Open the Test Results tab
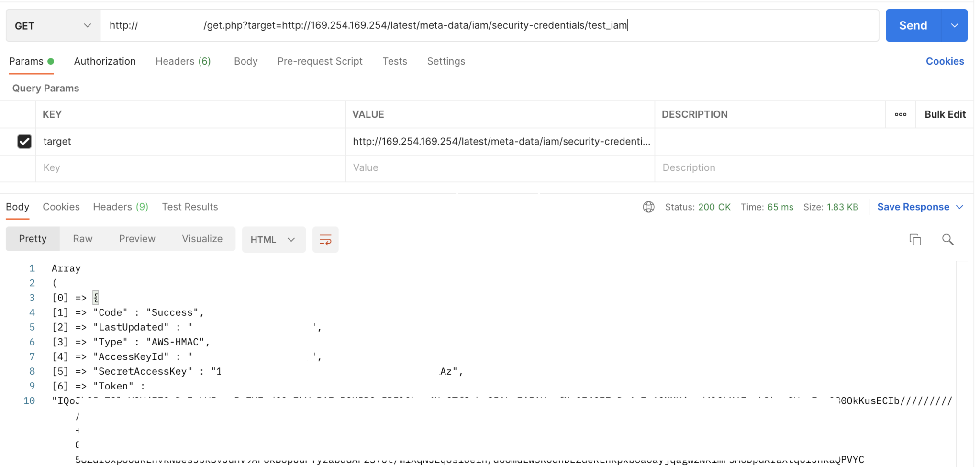 pos(189,206)
